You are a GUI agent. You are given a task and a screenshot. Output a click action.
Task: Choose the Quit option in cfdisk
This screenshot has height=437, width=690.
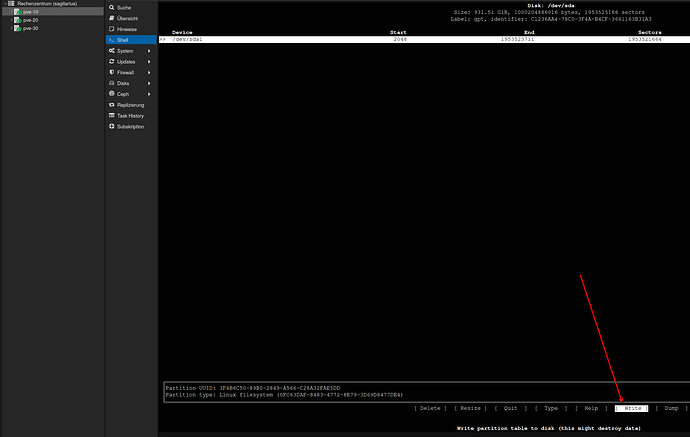pos(510,408)
